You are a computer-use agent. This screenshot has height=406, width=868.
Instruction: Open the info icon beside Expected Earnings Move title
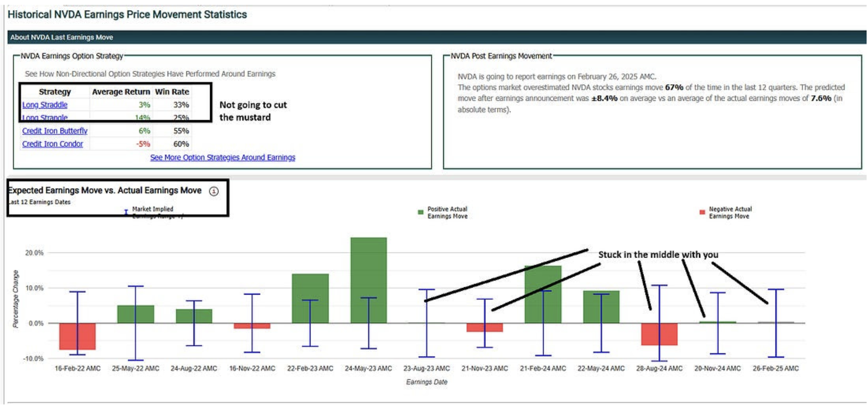(x=214, y=191)
